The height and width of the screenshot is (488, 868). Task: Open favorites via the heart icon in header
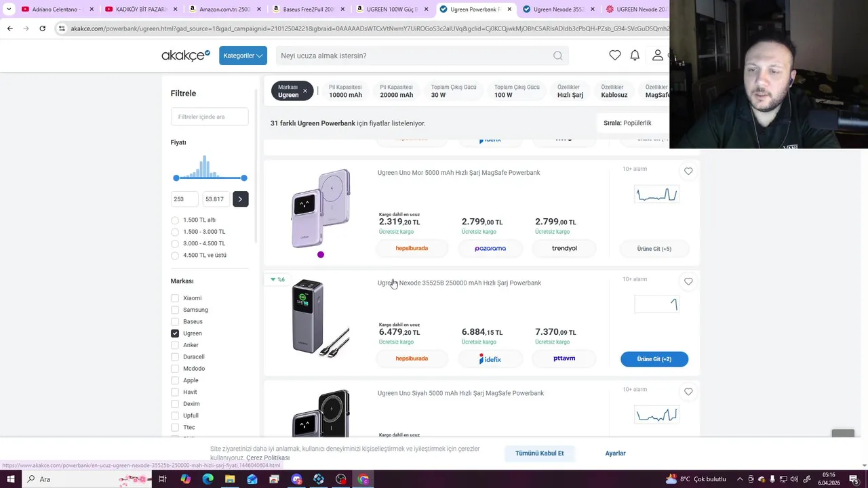point(614,56)
